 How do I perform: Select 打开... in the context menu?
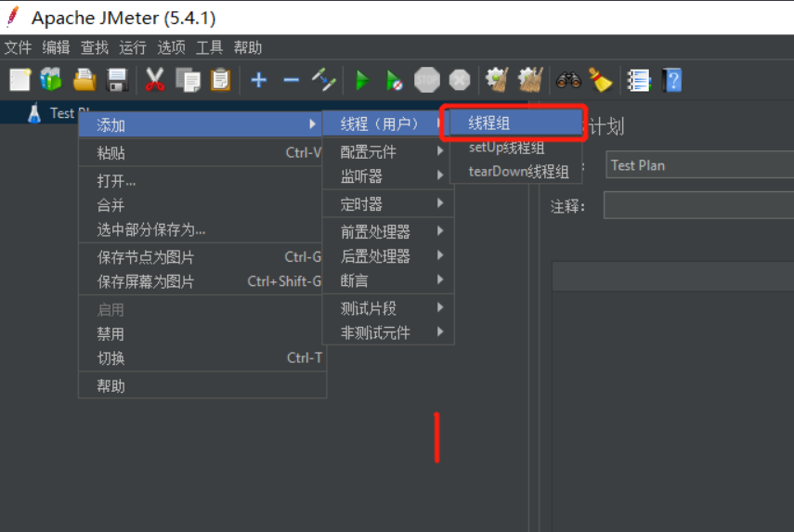pos(201,181)
